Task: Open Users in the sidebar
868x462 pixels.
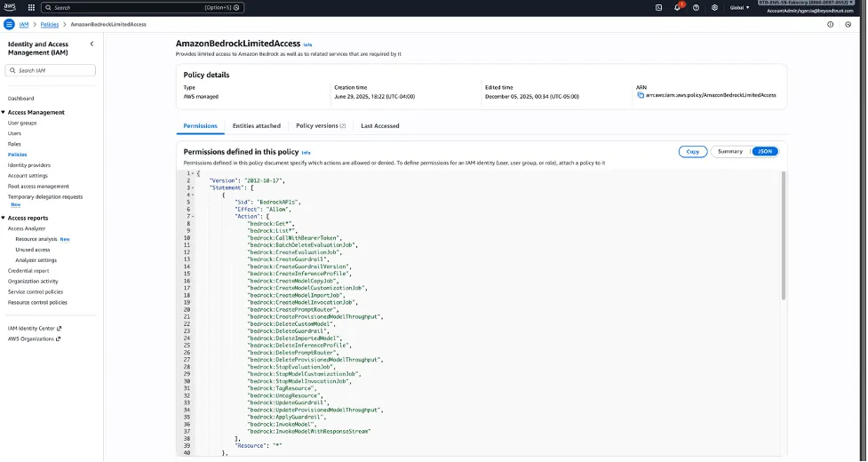Action: click(14, 133)
